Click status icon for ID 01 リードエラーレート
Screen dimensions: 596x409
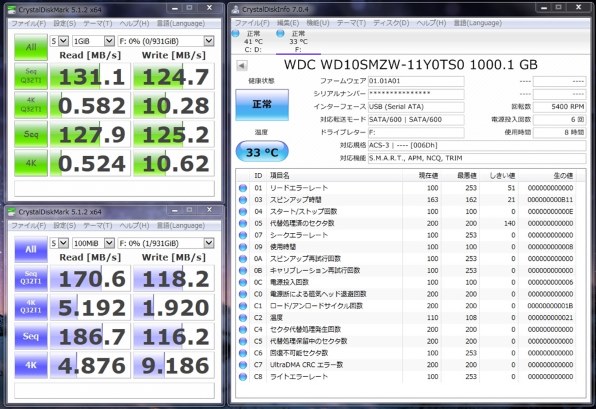[x=243, y=188]
